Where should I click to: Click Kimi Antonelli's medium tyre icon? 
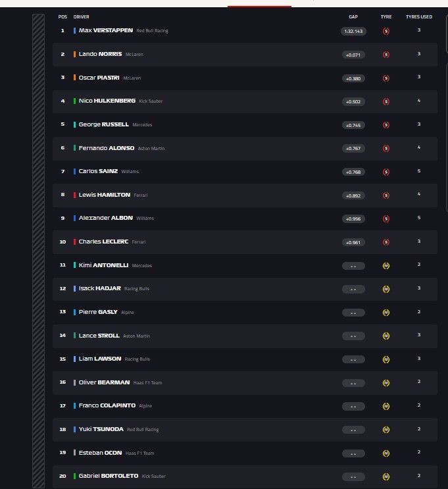pos(386,266)
